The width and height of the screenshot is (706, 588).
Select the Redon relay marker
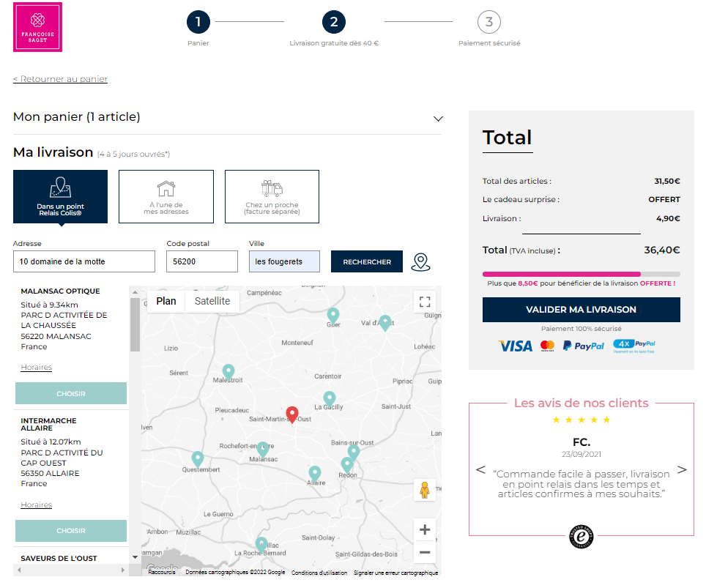click(x=346, y=464)
